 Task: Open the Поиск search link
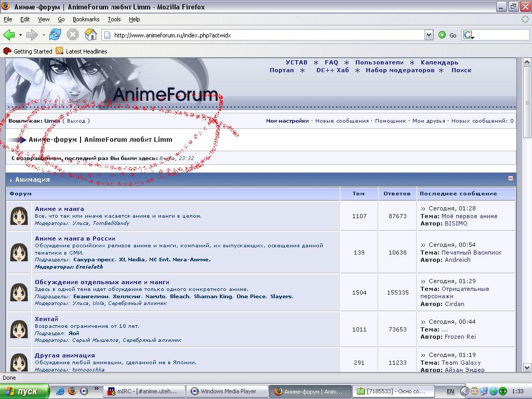click(461, 70)
